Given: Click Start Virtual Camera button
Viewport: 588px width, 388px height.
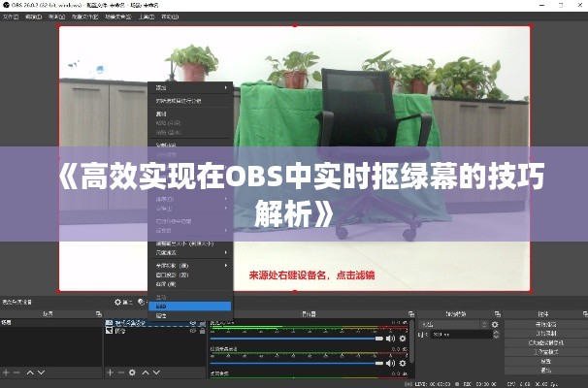Looking at the screenshot, I should click(x=545, y=342).
